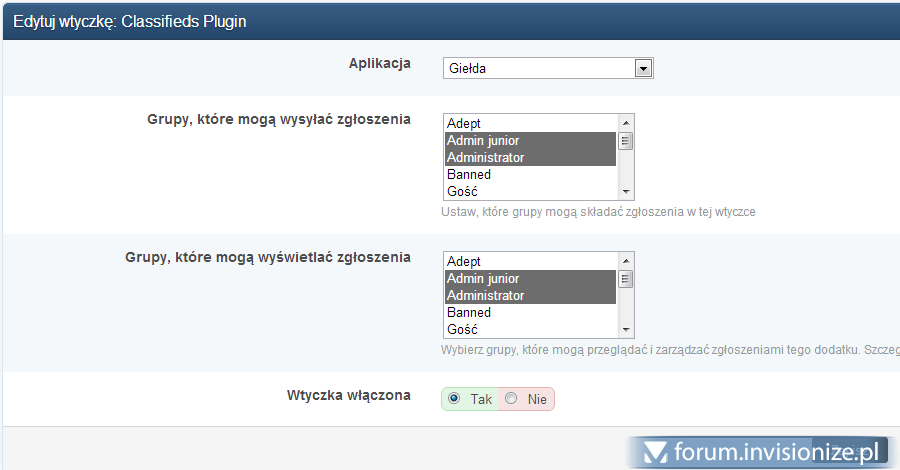
Task: Select Adept in the wyświetlać zgłoszenia list
Action: click(530, 261)
